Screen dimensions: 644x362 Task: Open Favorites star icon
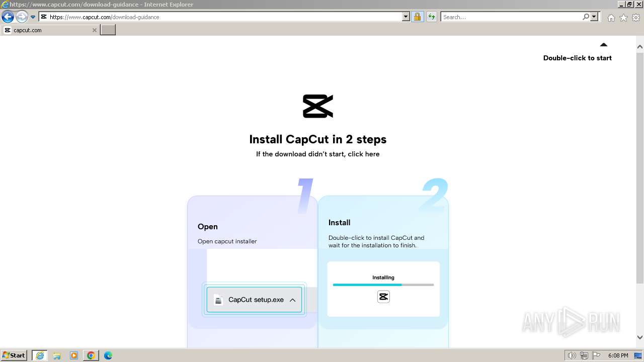(623, 18)
